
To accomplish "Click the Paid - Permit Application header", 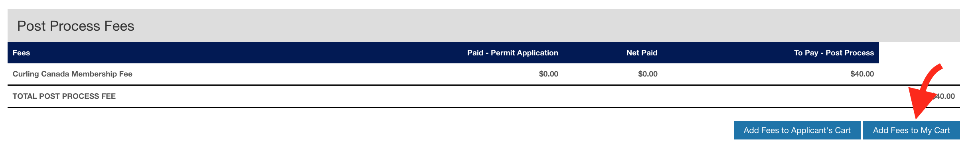I will pyautogui.click(x=512, y=53).
